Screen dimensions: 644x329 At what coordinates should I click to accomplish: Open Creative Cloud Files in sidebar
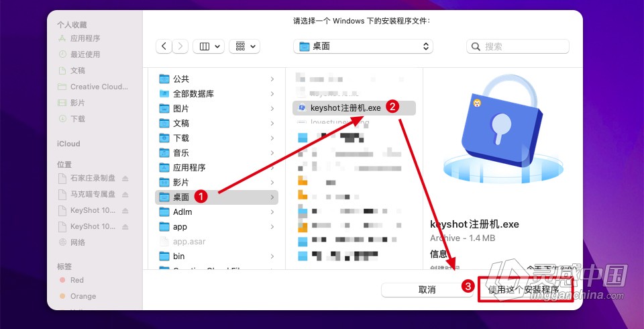[93, 87]
